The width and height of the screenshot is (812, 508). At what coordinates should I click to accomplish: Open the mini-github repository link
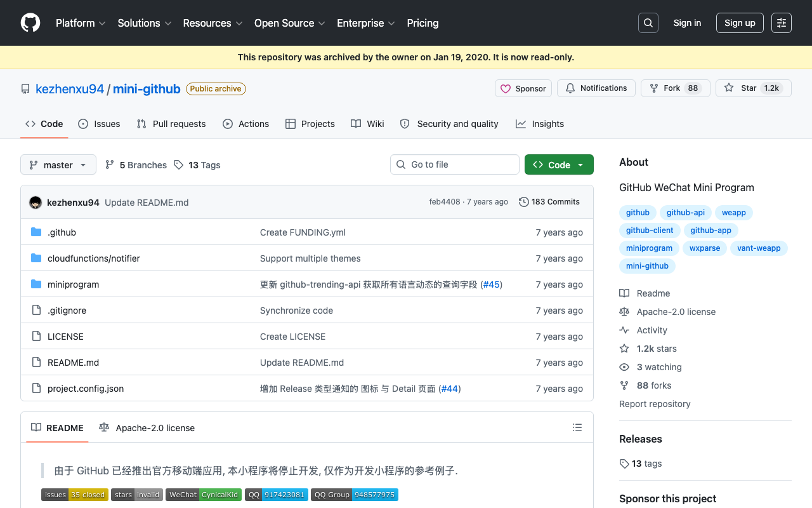pos(147,89)
